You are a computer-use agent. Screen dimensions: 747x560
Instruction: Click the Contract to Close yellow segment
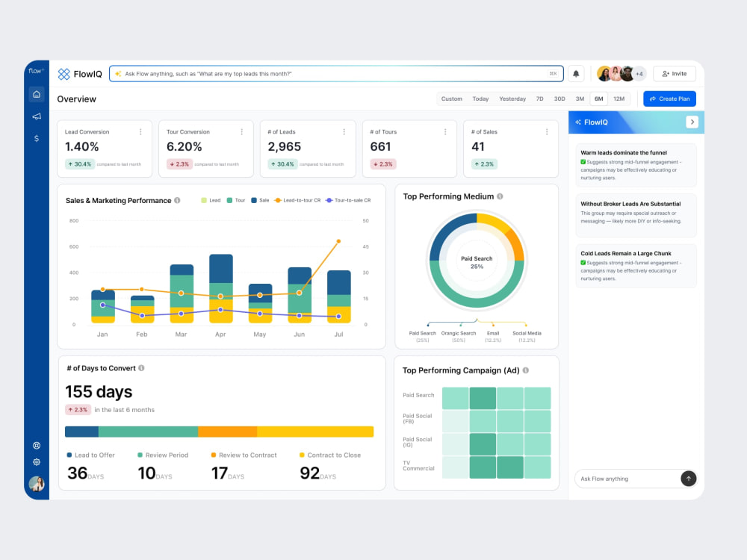pyautogui.click(x=315, y=432)
